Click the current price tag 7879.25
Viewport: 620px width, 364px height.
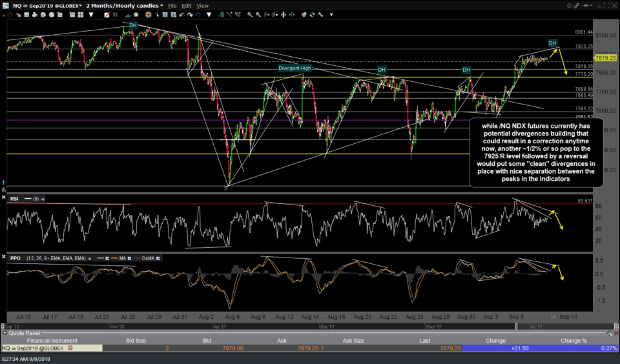point(605,58)
